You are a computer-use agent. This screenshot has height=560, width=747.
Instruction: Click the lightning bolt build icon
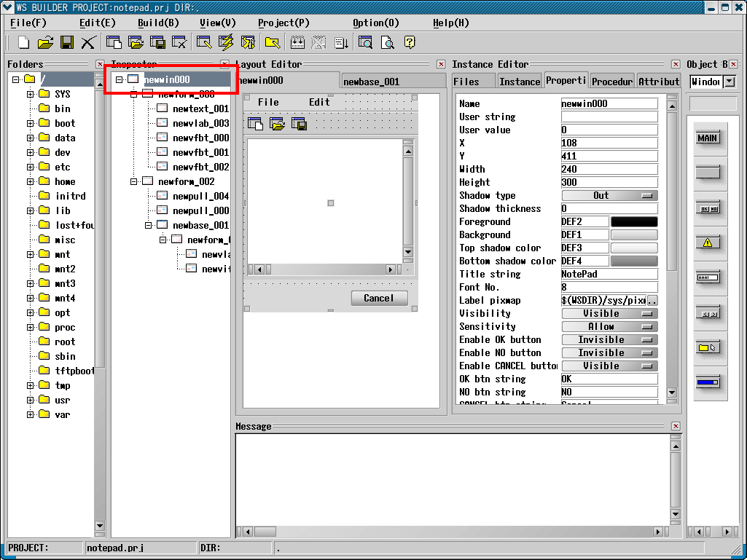(x=226, y=42)
